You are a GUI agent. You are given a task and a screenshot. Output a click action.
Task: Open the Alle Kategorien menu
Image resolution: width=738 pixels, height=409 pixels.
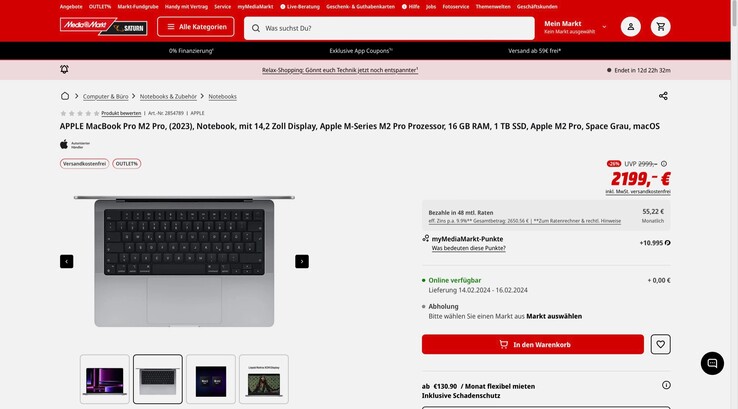[x=196, y=27]
